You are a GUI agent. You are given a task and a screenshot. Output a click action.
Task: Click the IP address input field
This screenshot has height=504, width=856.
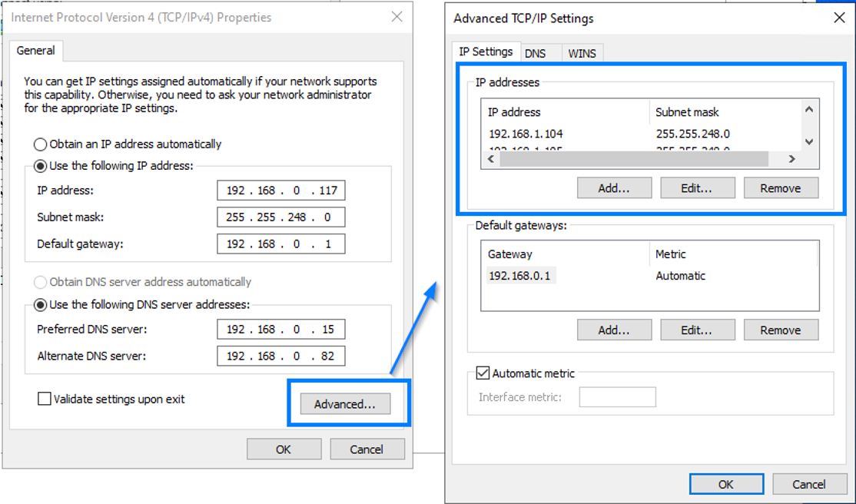tap(281, 190)
